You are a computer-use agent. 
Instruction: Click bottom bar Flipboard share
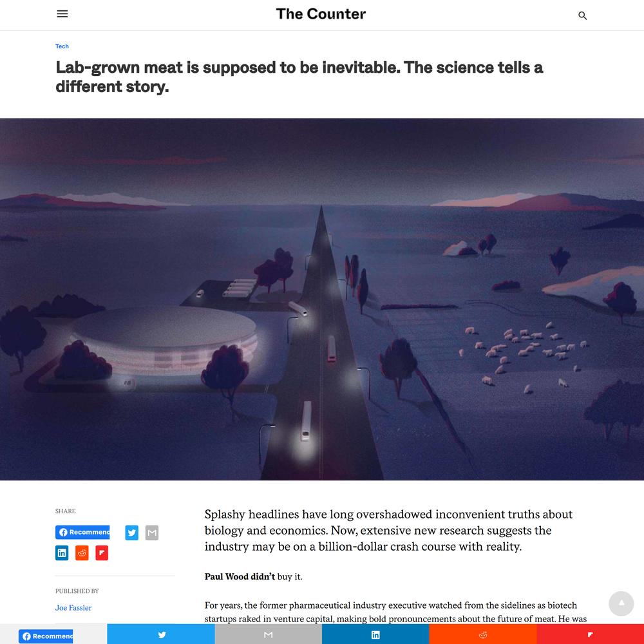point(590,634)
